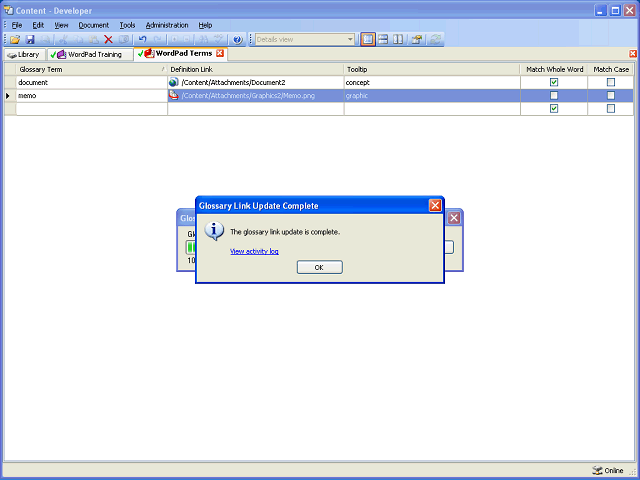This screenshot has height=480, width=640.
Task: Click the Online status icon
Action: (x=598, y=470)
